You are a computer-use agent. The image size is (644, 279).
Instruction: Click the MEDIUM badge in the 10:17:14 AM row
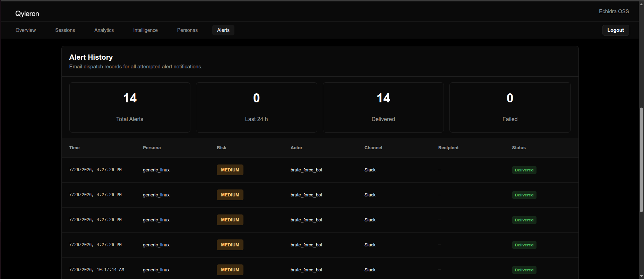tap(230, 270)
